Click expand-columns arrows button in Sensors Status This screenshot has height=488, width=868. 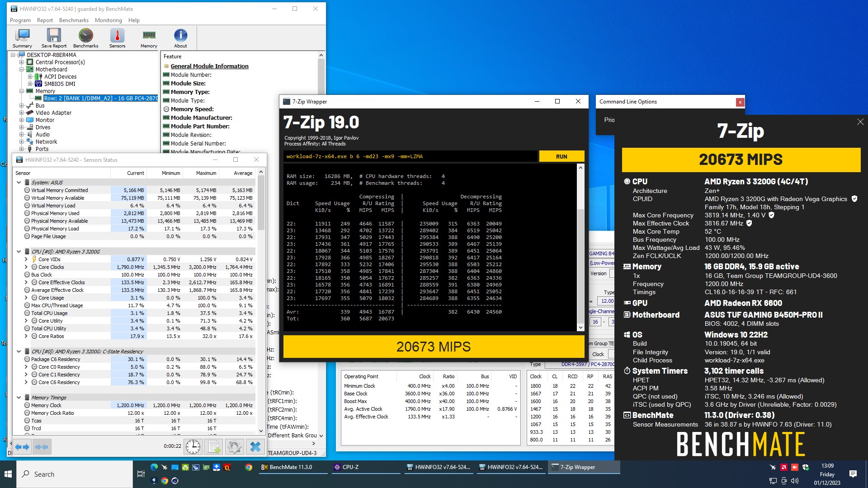point(22,447)
